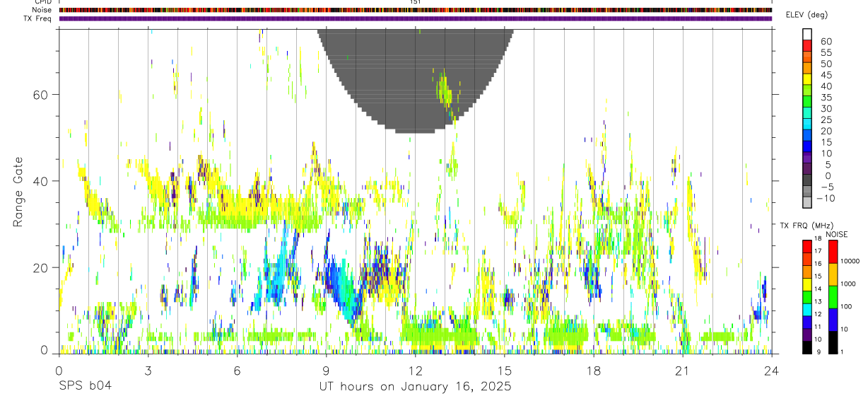The image size is (868, 401).
Task: Click ELEV color bar value '35'
Action: click(x=826, y=98)
